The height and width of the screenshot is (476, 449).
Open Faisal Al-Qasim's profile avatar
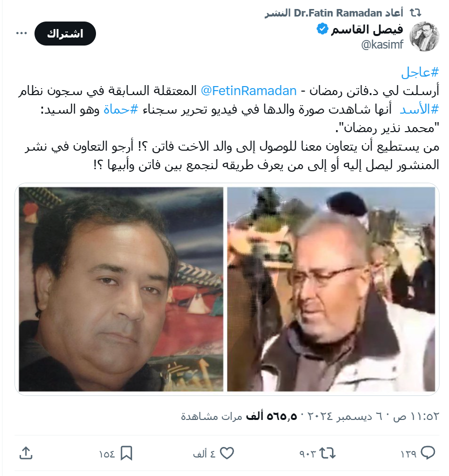424,37
